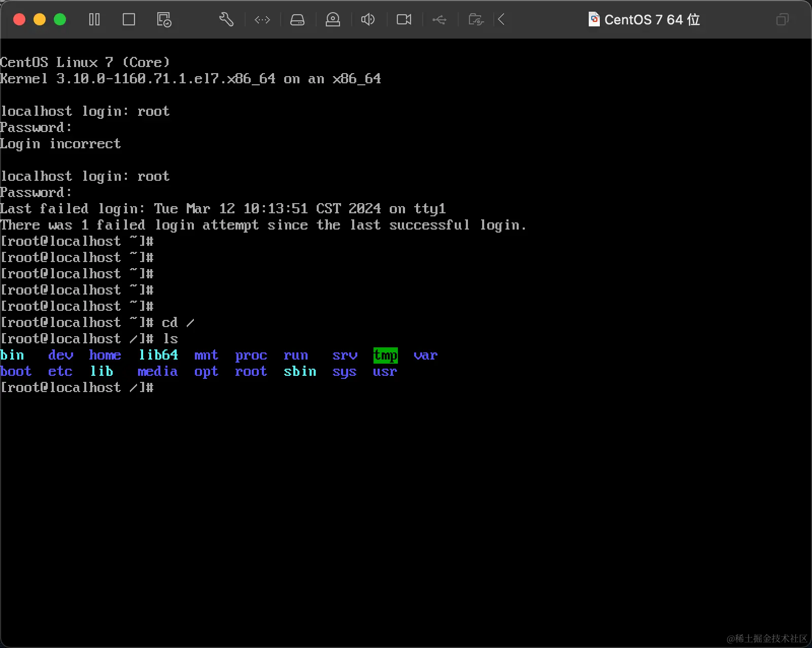Click the "lib" entry in the second listing row

101,371
